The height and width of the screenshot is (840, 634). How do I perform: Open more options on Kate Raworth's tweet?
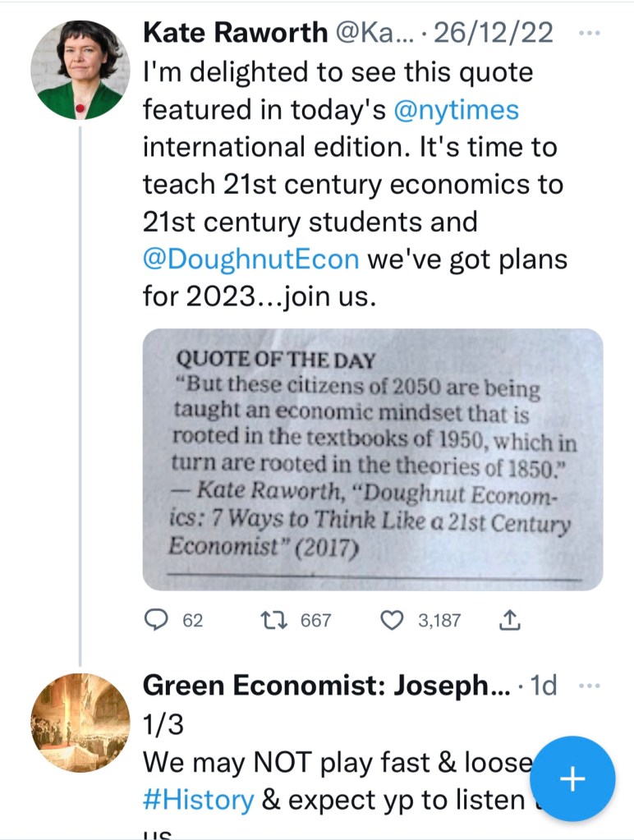click(x=590, y=33)
